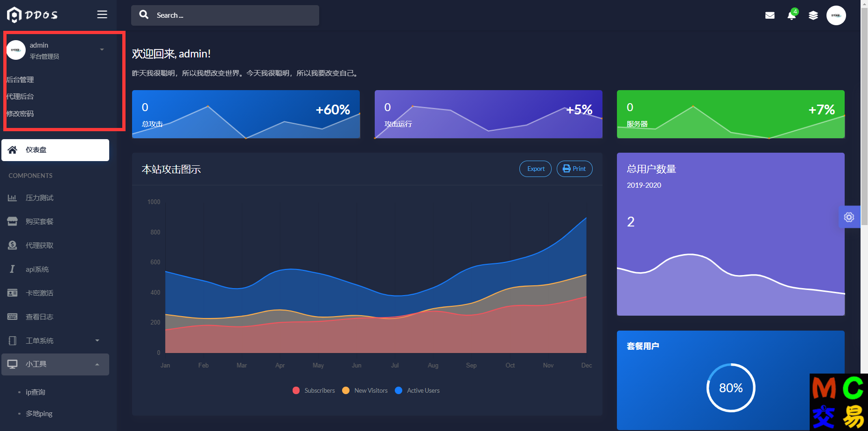Click the 80% circular progress ring
868x431 pixels.
(x=731, y=388)
